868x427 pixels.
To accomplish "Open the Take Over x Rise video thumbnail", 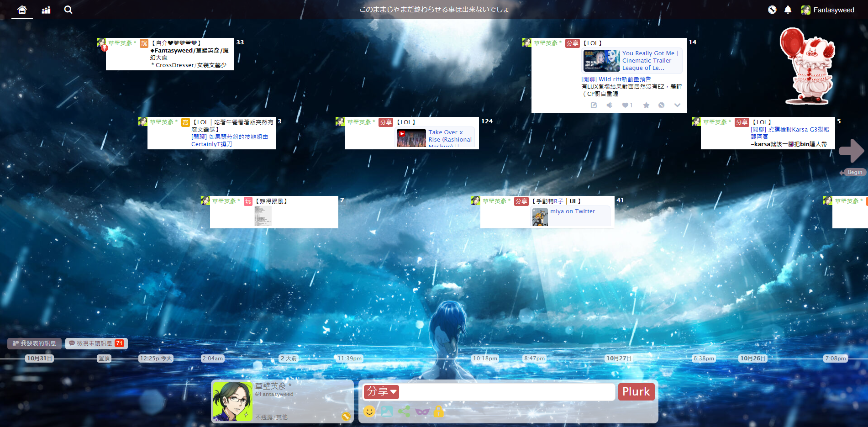I will click(x=411, y=138).
